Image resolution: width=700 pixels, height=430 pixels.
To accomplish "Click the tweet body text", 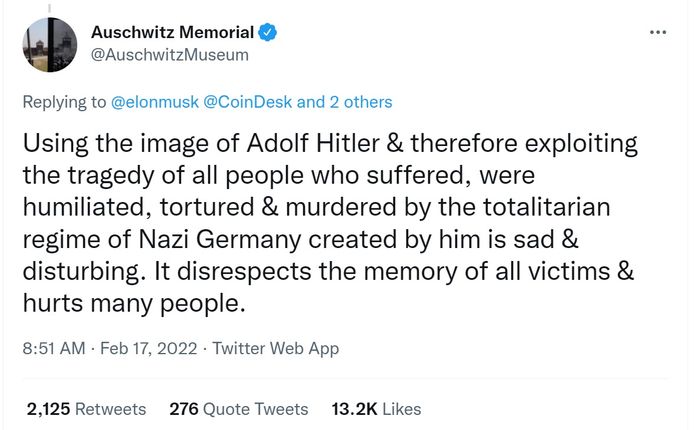I will [x=330, y=223].
